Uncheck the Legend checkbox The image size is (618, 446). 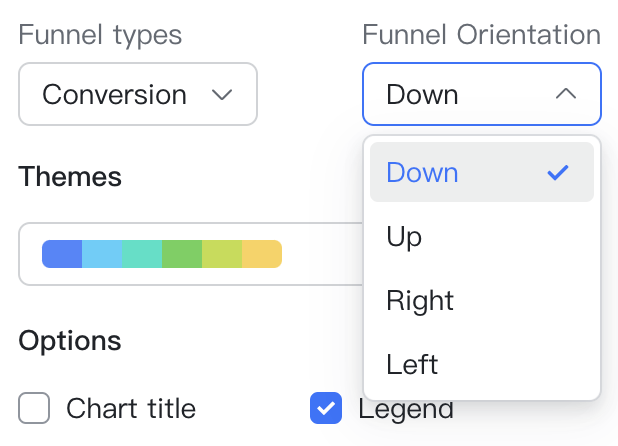[x=326, y=408]
